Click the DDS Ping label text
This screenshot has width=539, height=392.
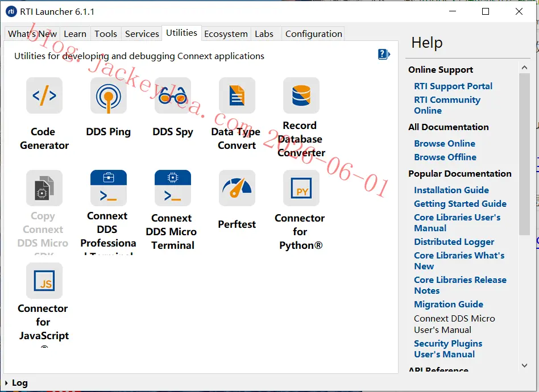point(108,132)
